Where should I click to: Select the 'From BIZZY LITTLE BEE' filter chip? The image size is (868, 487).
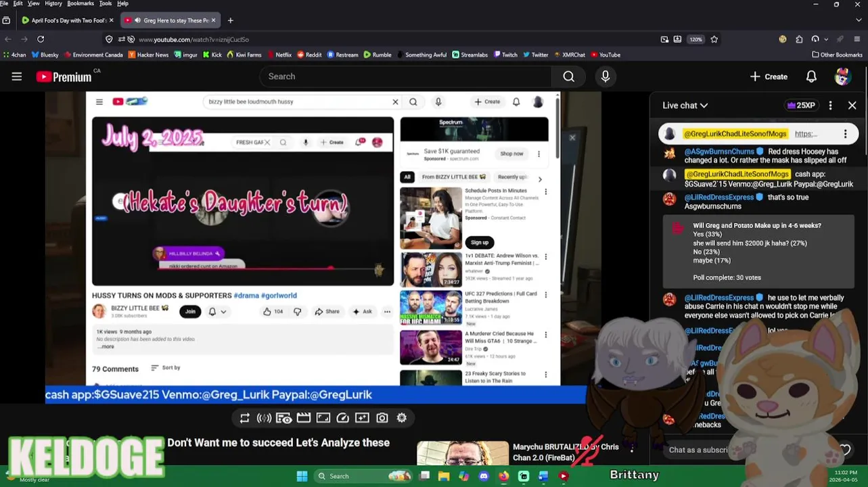tap(455, 177)
